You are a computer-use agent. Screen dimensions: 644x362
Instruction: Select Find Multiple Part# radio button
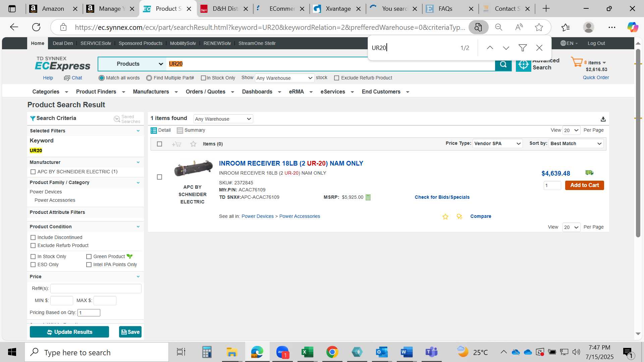[x=149, y=78]
